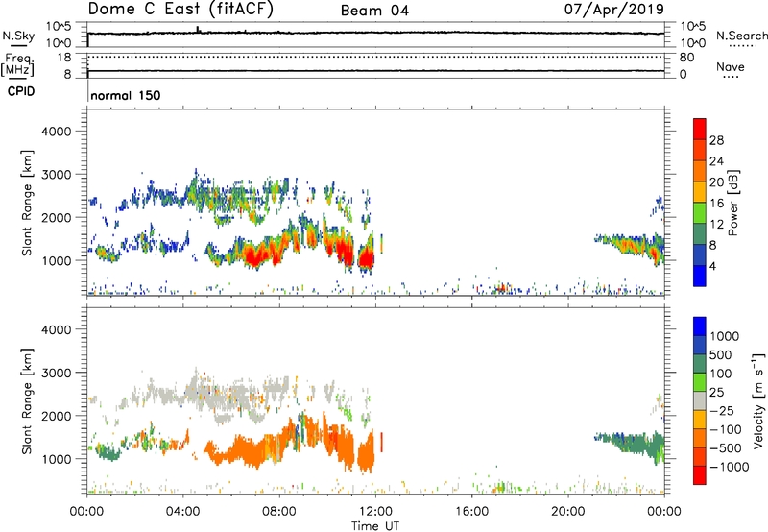
Task: Click the 'Nave' legend label
Action: 731,67
